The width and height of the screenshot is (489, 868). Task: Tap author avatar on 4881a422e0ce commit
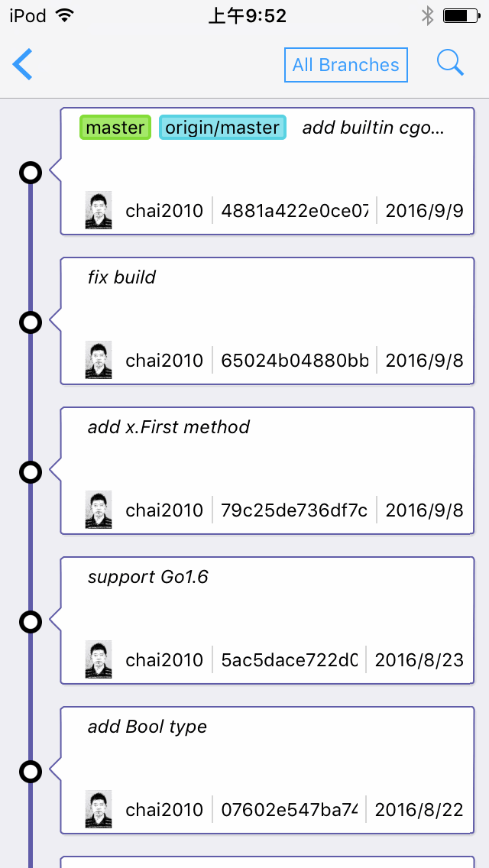[99, 210]
